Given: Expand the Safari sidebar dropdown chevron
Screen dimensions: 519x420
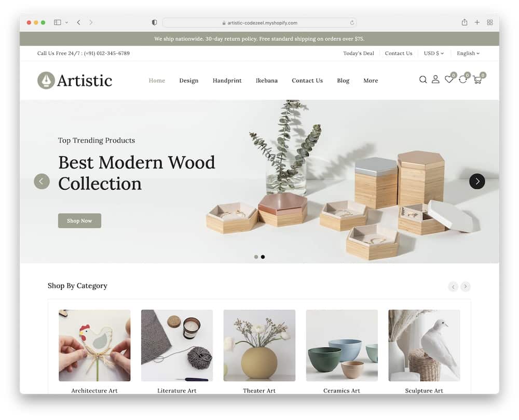Looking at the screenshot, I should click(x=66, y=22).
